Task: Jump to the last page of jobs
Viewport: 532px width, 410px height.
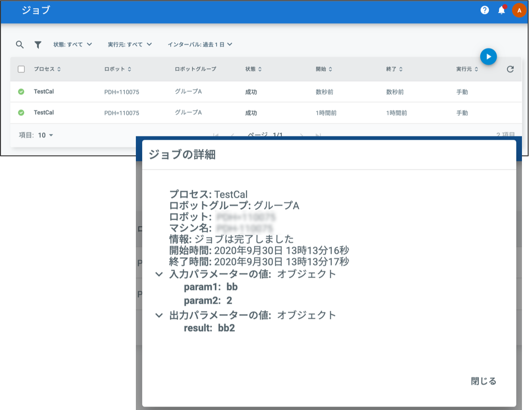Action: click(x=319, y=136)
